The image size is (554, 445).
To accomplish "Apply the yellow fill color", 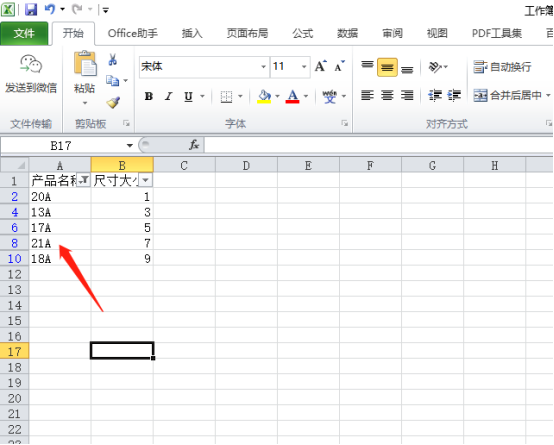I will click(264, 96).
